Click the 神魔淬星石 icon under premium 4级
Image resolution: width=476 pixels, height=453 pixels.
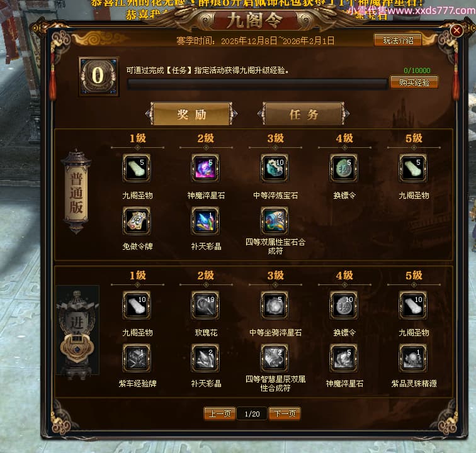(x=344, y=358)
